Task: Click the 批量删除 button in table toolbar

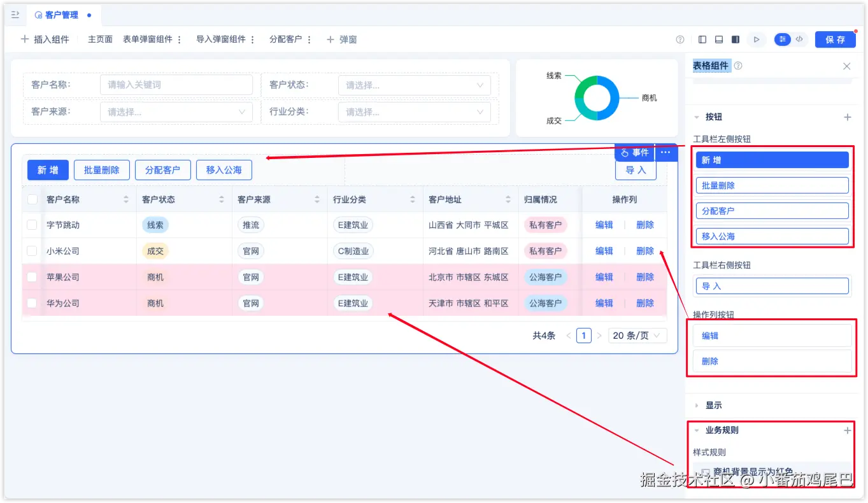Action: point(102,170)
